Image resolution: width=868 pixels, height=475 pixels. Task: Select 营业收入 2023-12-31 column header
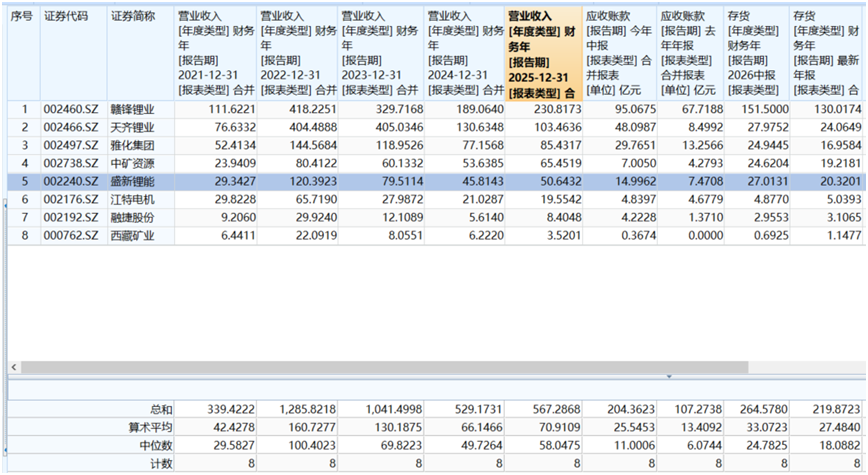pyautogui.click(x=381, y=54)
